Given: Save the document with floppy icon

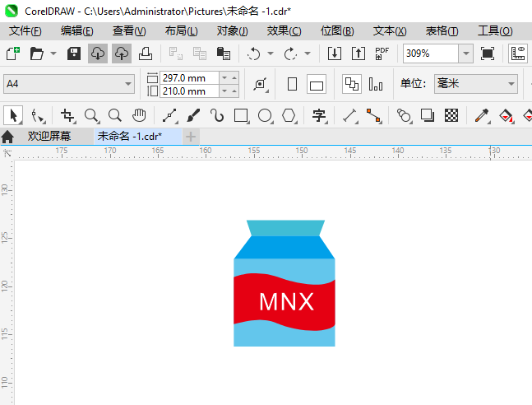Looking at the screenshot, I should click(x=74, y=54).
